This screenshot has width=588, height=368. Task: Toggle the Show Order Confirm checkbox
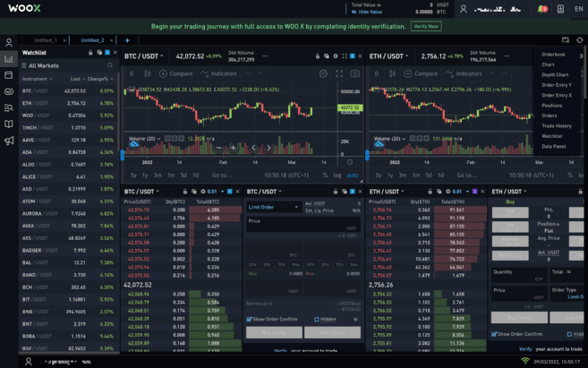tap(250, 319)
